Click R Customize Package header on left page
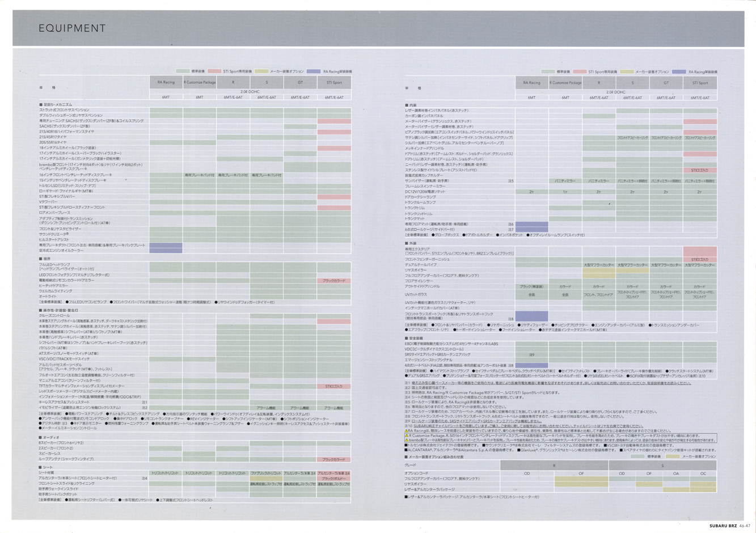The image size is (756, 533). [x=200, y=82]
